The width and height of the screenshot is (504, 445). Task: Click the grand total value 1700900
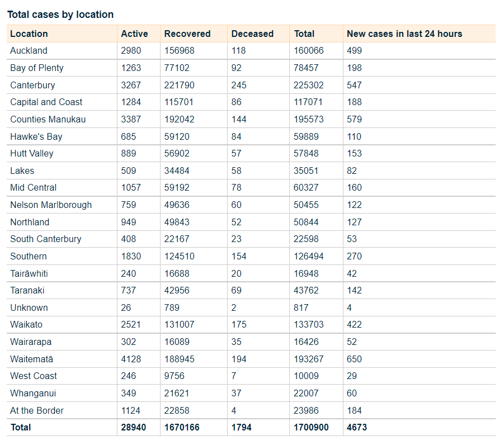(x=312, y=427)
